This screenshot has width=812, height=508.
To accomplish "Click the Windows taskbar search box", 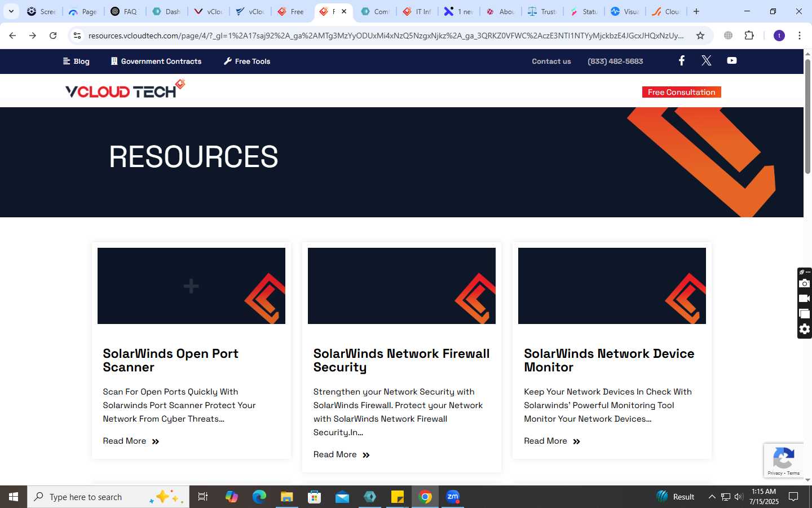I will tap(108, 497).
